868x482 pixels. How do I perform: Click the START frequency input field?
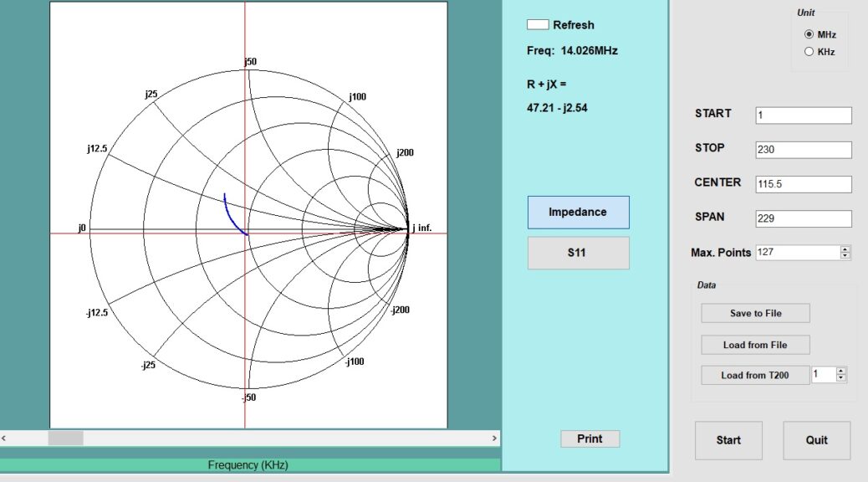pos(803,115)
